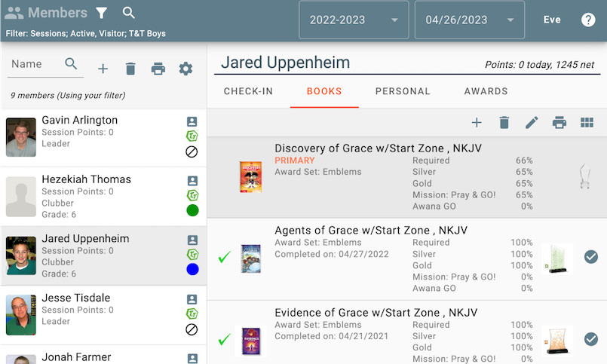Add a book with the plus icon

click(x=477, y=123)
